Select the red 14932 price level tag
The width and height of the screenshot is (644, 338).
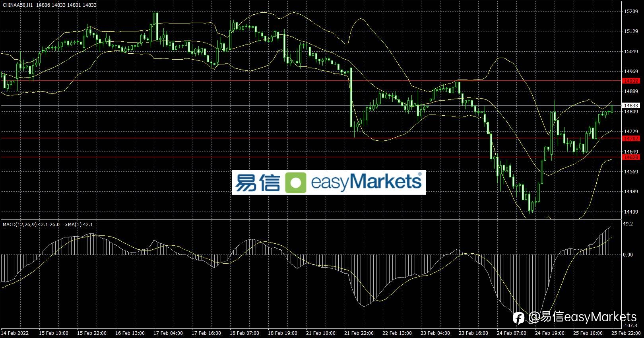click(x=631, y=81)
